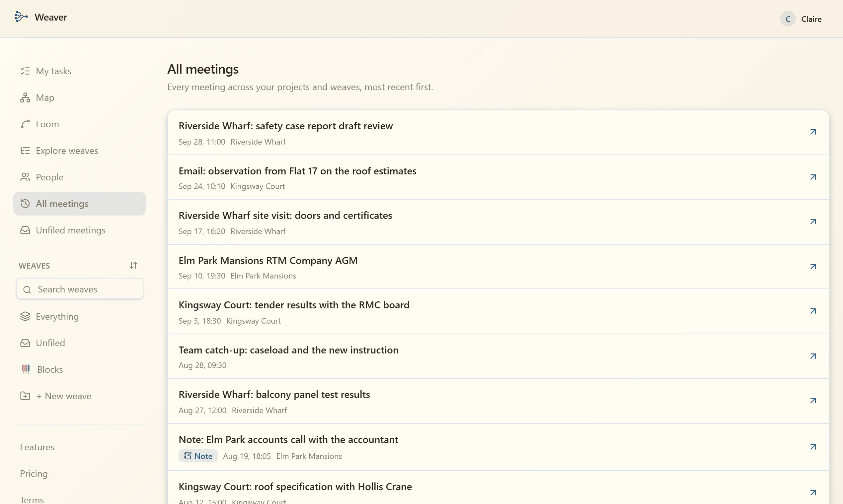The image size is (843, 504).
Task: Open the Blocks weave
Action: pos(80,369)
